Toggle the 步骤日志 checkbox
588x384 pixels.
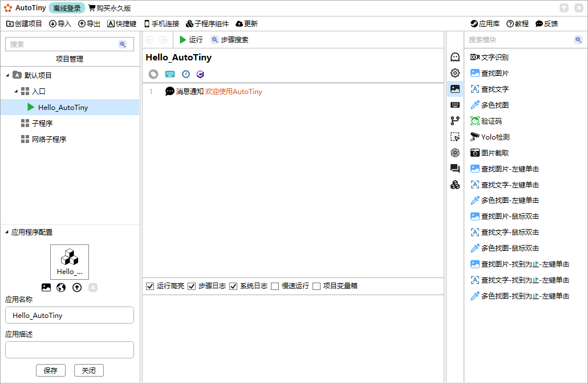point(192,286)
